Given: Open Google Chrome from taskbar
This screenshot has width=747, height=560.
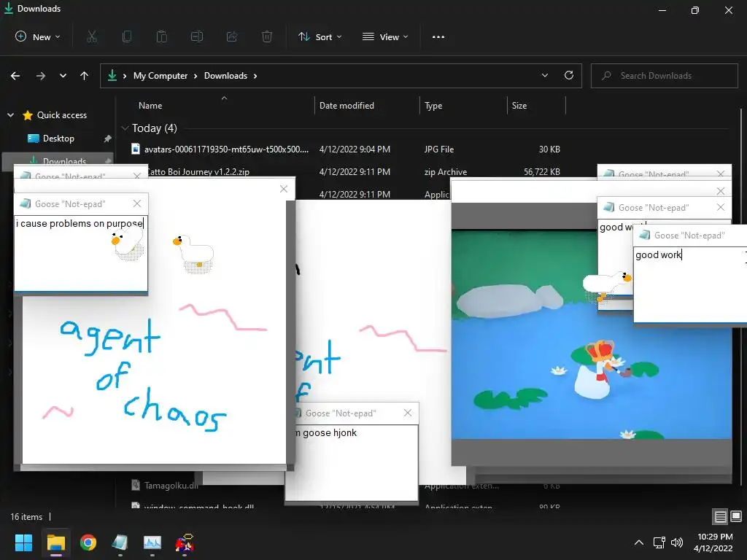Looking at the screenshot, I should [x=88, y=542].
